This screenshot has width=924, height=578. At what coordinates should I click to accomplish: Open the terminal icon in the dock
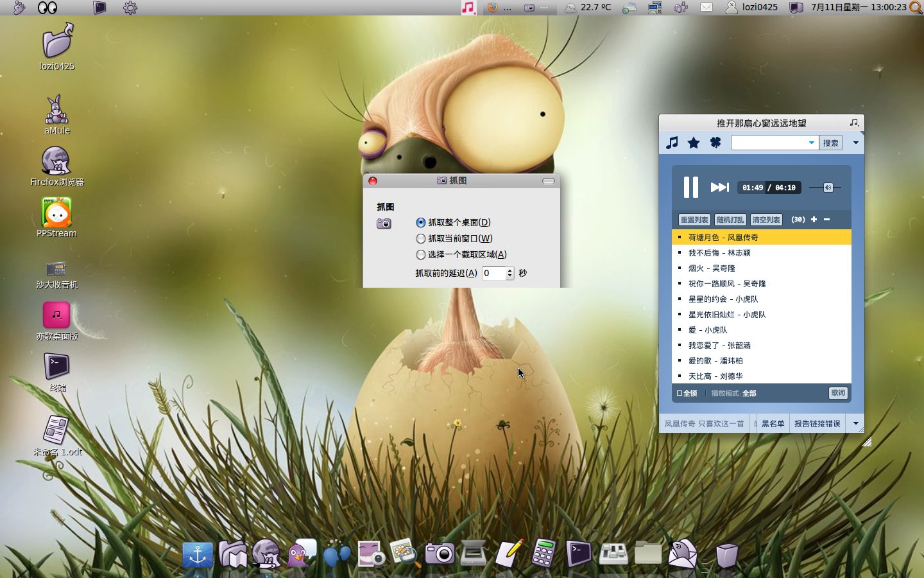pos(578,554)
